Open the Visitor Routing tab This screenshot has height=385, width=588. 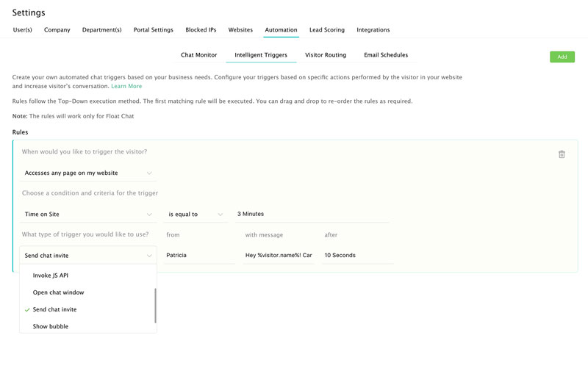pos(326,55)
